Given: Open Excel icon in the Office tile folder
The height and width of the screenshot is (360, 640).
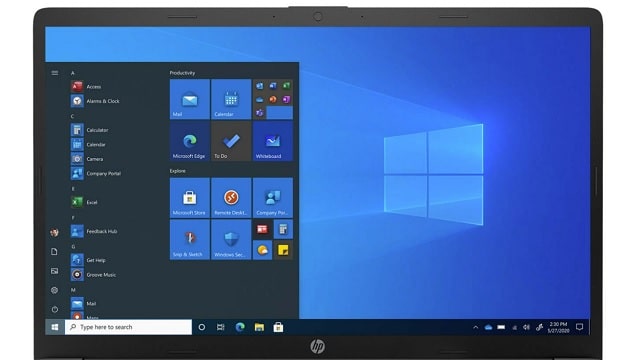Looking at the screenshot, I should point(287,86).
